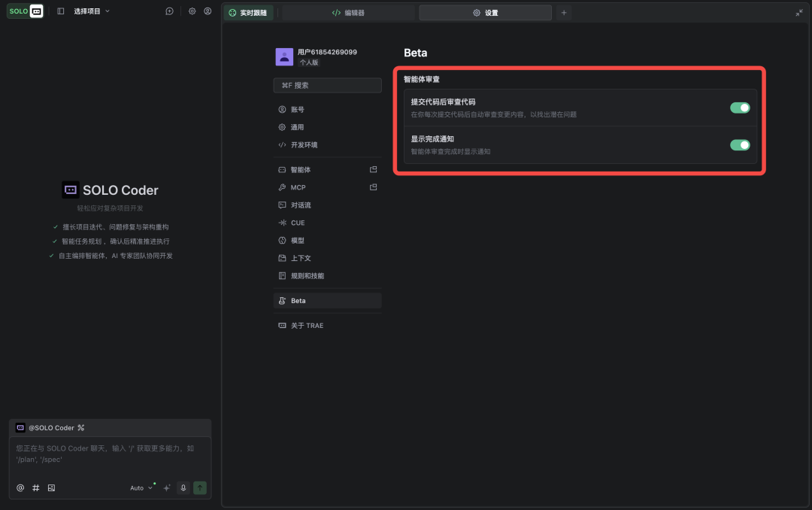This screenshot has height=510, width=812.
Task: Activate voice input microphone icon
Action: (x=183, y=487)
